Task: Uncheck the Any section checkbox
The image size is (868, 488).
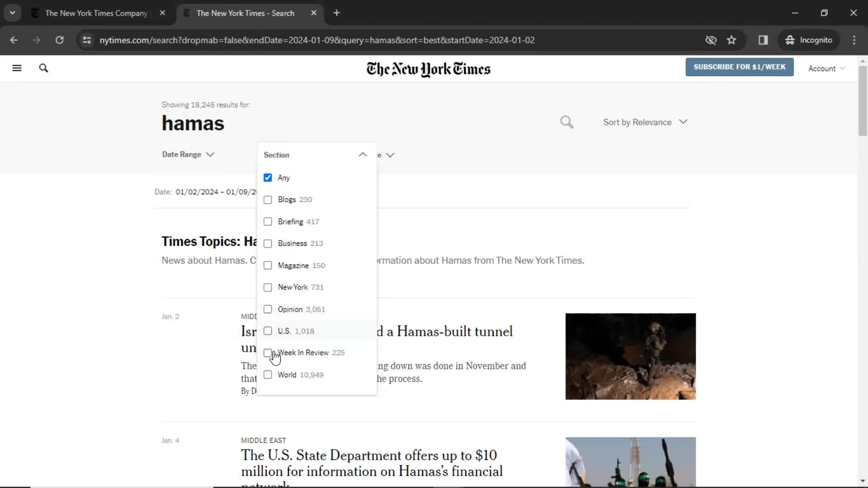Action: tap(268, 178)
